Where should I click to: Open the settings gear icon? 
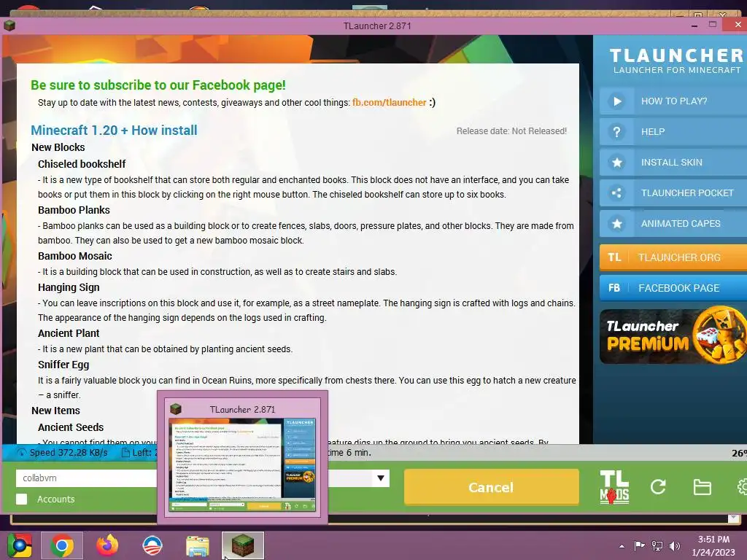[742, 486]
